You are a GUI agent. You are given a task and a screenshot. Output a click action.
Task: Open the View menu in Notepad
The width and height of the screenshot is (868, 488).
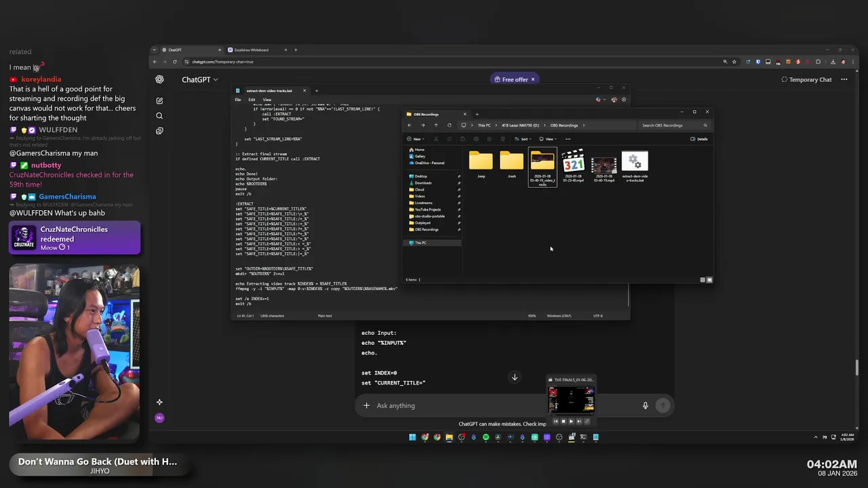coord(267,100)
